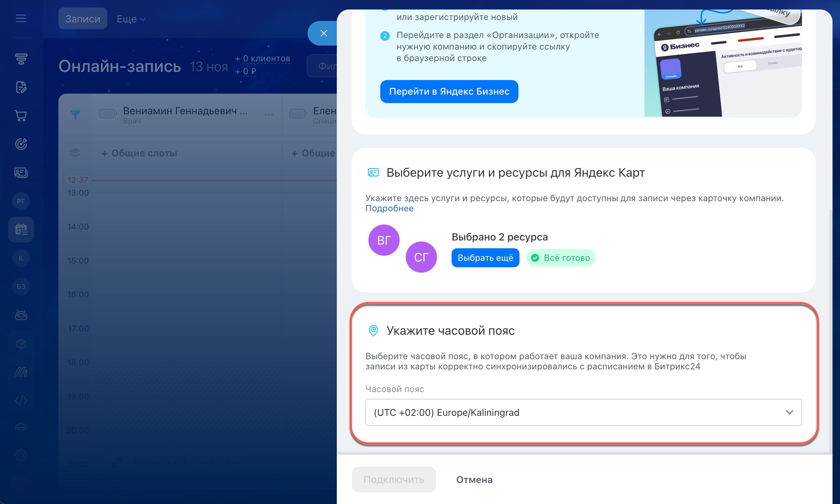Open the Подробнее link
840x504 pixels.
[389, 208]
